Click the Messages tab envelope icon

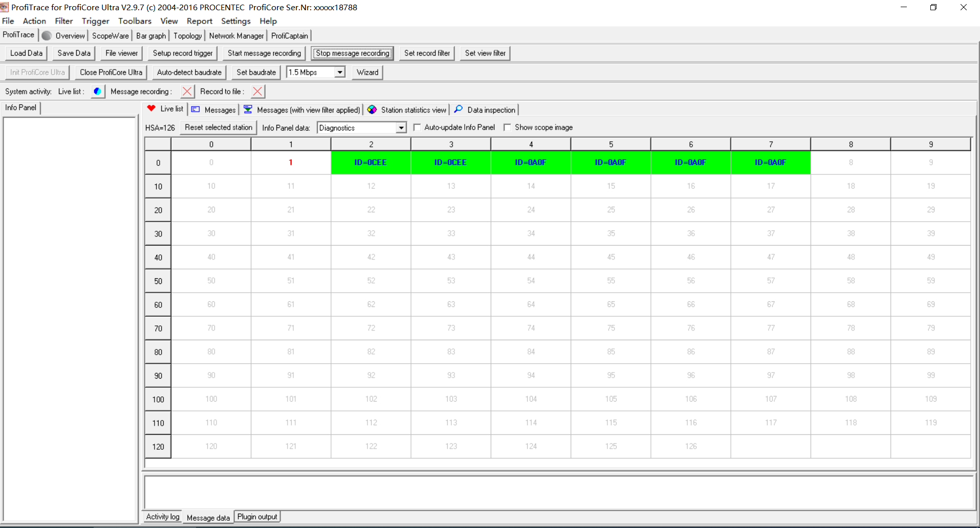coord(195,109)
